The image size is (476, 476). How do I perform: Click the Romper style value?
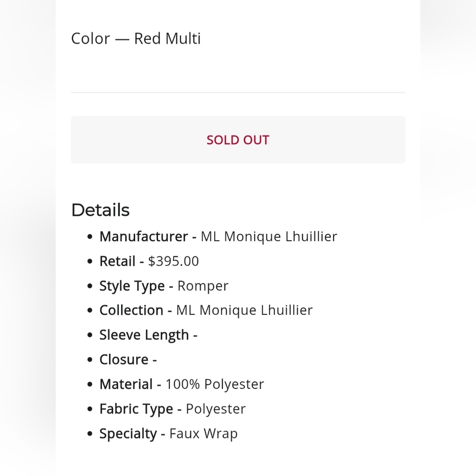[x=203, y=286]
